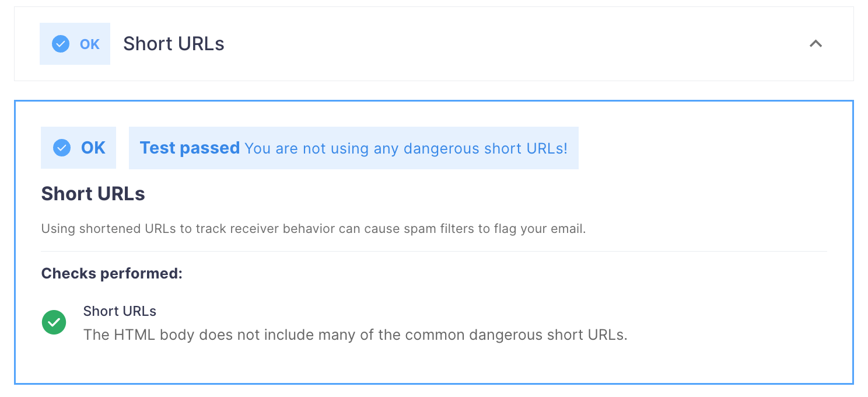
Task: Click the green checkmark circle icon
Action: click(54, 322)
